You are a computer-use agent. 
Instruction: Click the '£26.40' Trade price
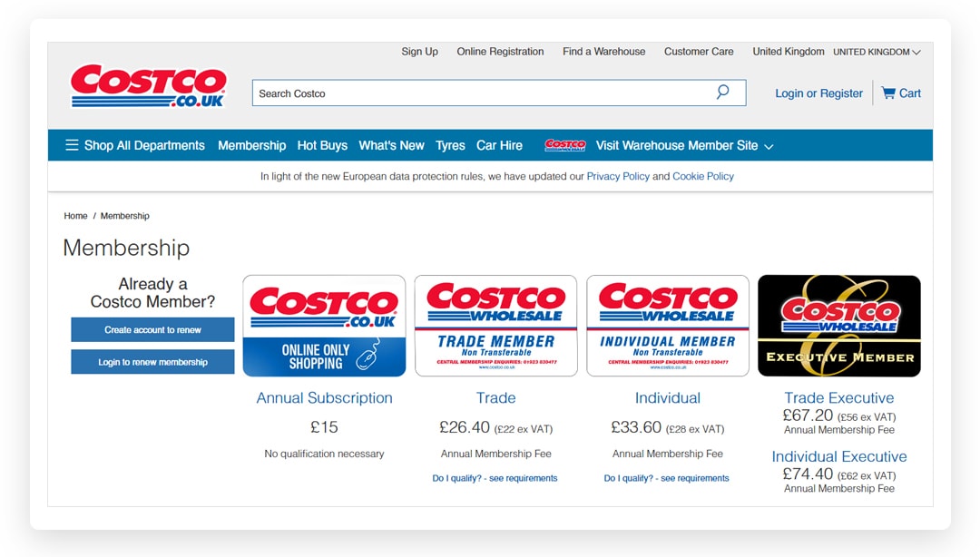point(465,427)
